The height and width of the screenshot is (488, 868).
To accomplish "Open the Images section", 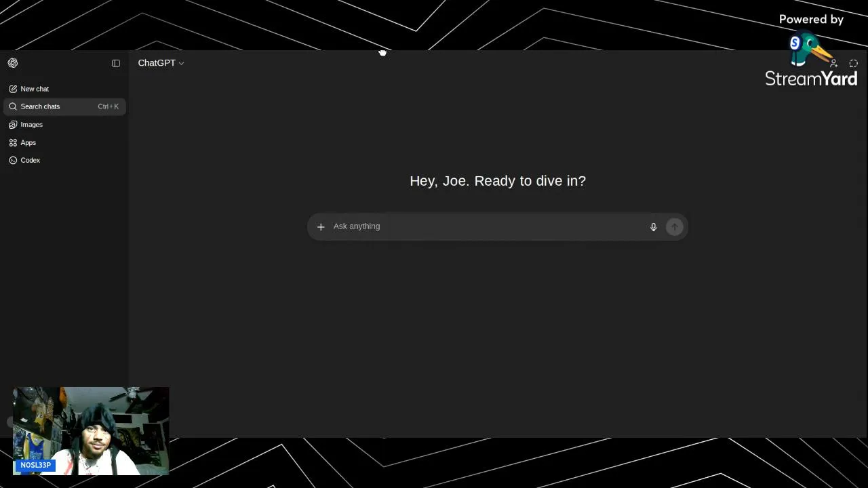I will click(x=64, y=125).
